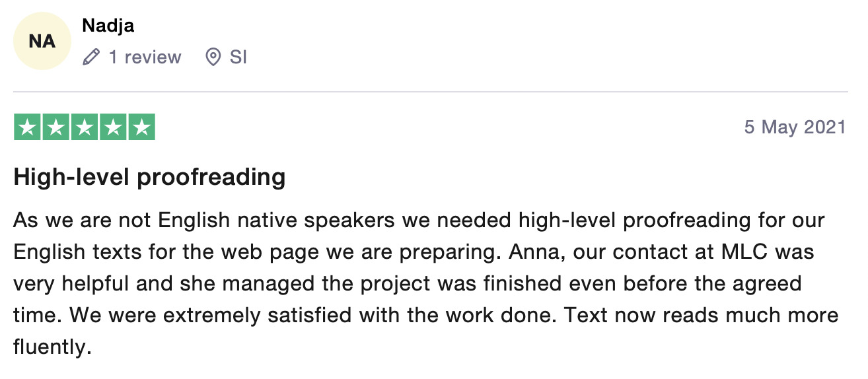Click the fifth green rating star

click(x=141, y=127)
